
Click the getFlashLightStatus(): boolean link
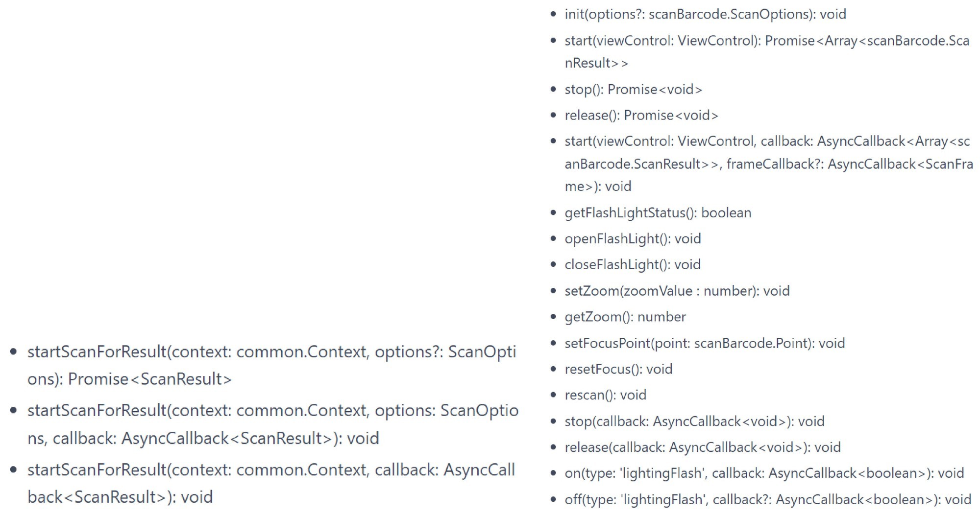tap(658, 213)
